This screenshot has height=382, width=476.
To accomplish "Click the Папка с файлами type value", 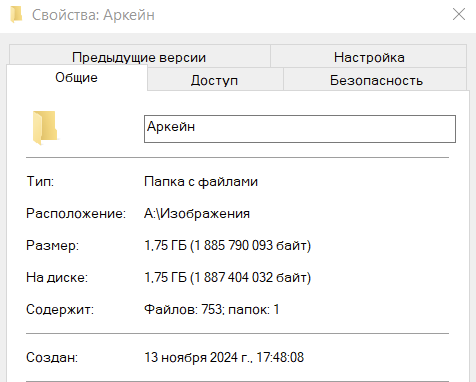I will pyautogui.click(x=201, y=182).
